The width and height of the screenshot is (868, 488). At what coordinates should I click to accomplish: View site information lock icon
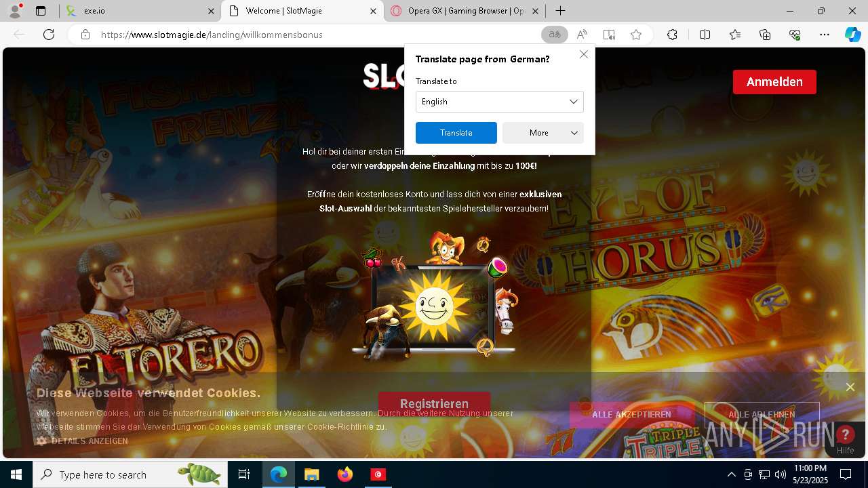85,35
